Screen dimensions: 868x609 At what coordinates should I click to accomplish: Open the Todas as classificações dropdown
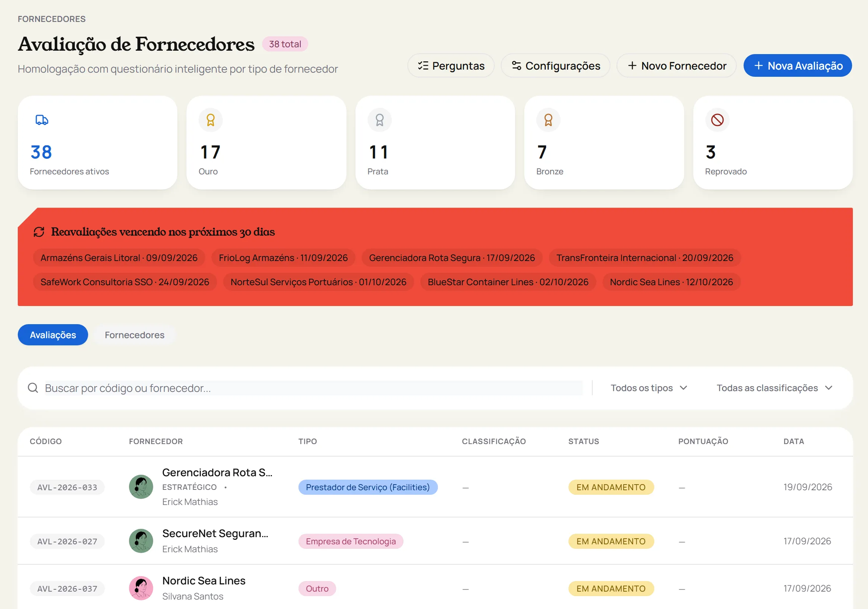pyautogui.click(x=775, y=388)
